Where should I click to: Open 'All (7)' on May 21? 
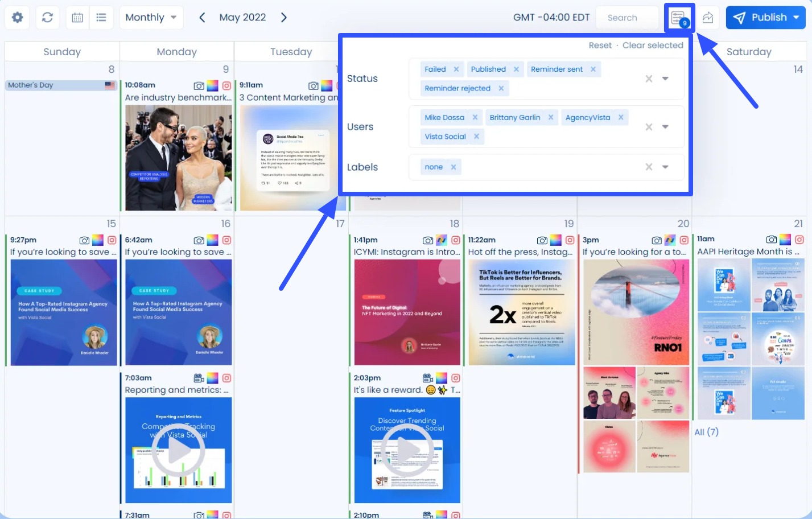click(706, 432)
